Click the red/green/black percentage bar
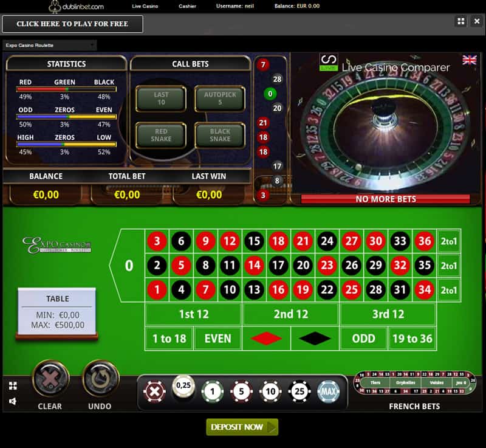This screenshot has width=486, height=448. click(x=66, y=89)
